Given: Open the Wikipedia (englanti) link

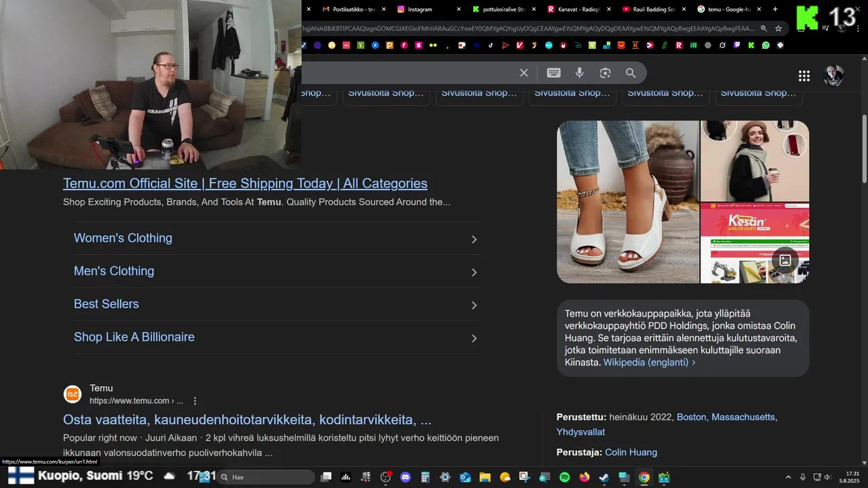Looking at the screenshot, I should pyautogui.click(x=649, y=363).
